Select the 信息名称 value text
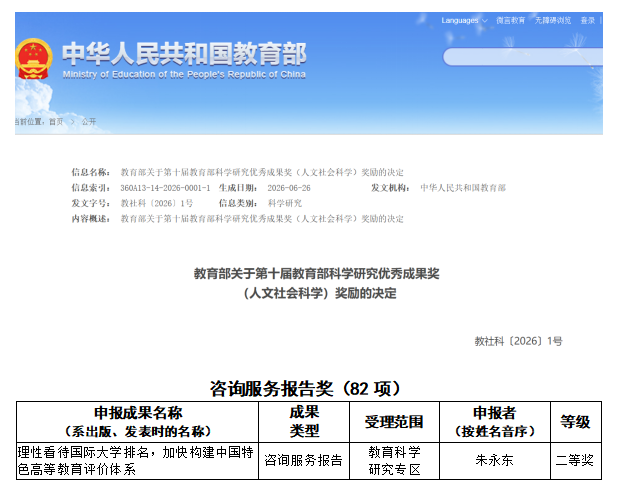 [x=262, y=172]
